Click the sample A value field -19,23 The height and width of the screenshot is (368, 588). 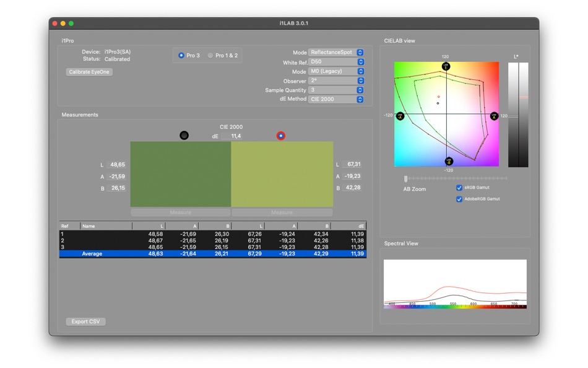pyautogui.click(x=353, y=176)
